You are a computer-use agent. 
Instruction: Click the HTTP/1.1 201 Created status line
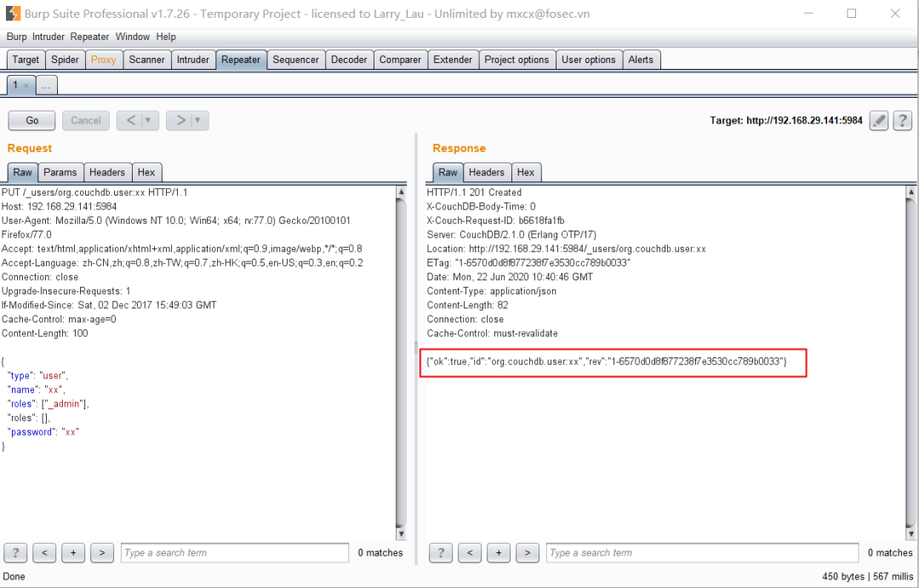474,192
